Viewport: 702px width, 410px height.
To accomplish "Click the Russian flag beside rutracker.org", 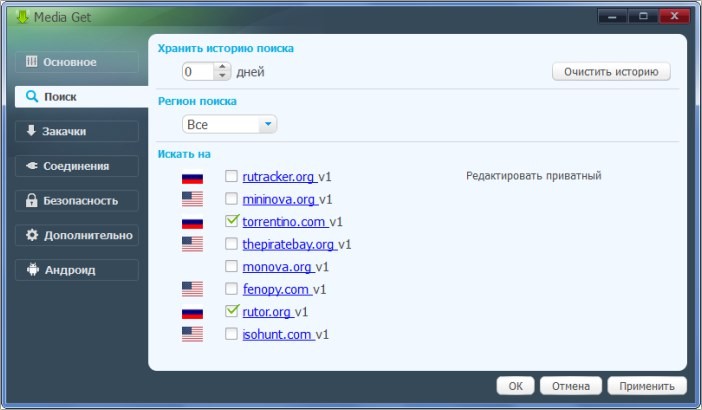I will [192, 177].
